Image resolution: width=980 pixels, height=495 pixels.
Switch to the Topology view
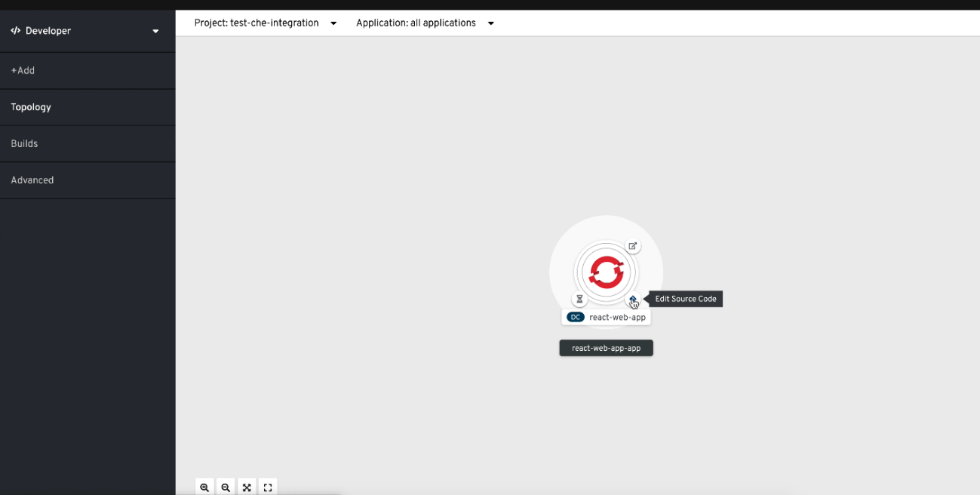coord(31,106)
